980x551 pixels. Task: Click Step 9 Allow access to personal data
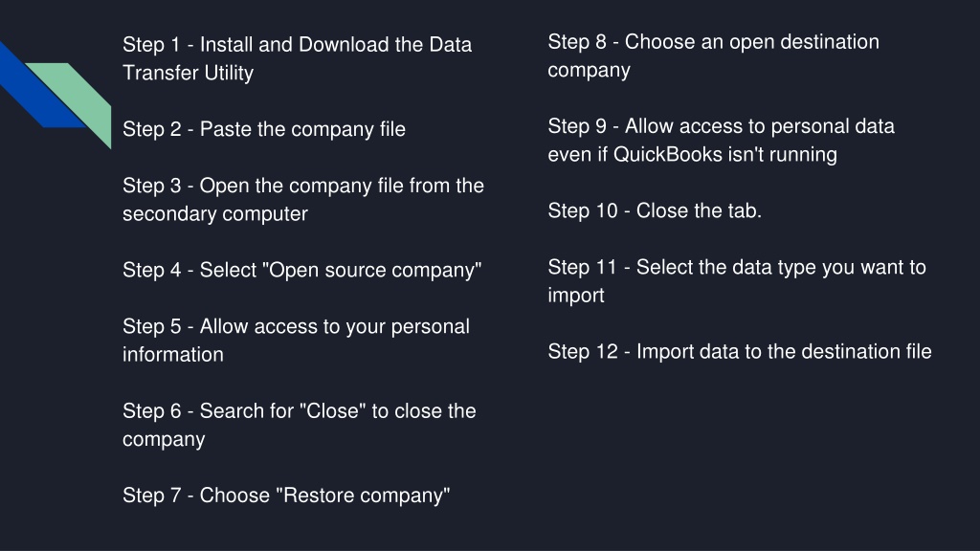pyautogui.click(x=722, y=140)
